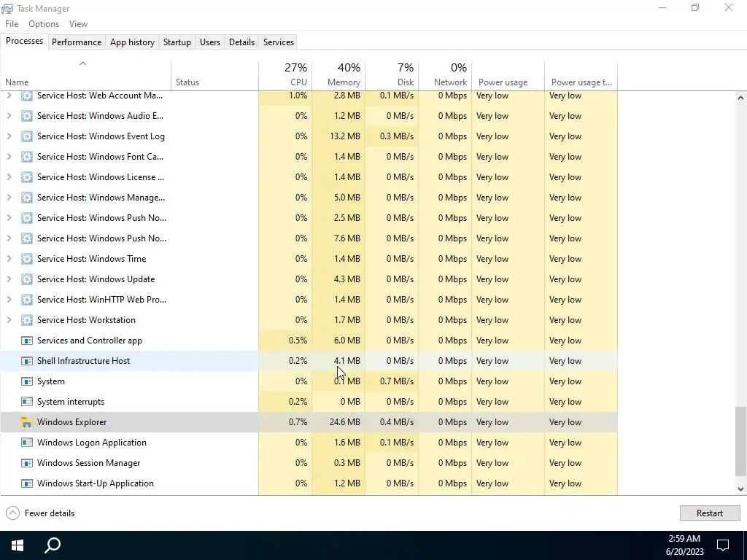Viewport: 747px width, 560px height.
Task: Click the gear icon of Service Host: Windows Audio
Action: [x=27, y=116]
